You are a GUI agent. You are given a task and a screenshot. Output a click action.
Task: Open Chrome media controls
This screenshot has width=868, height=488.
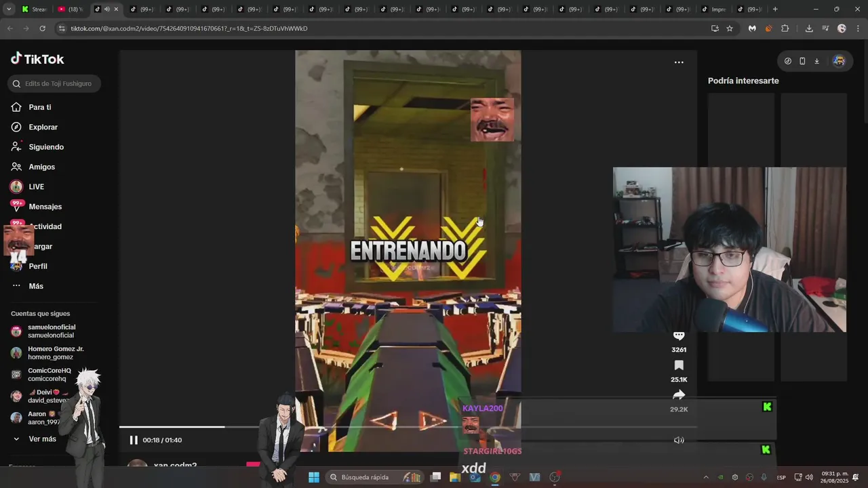tap(825, 28)
